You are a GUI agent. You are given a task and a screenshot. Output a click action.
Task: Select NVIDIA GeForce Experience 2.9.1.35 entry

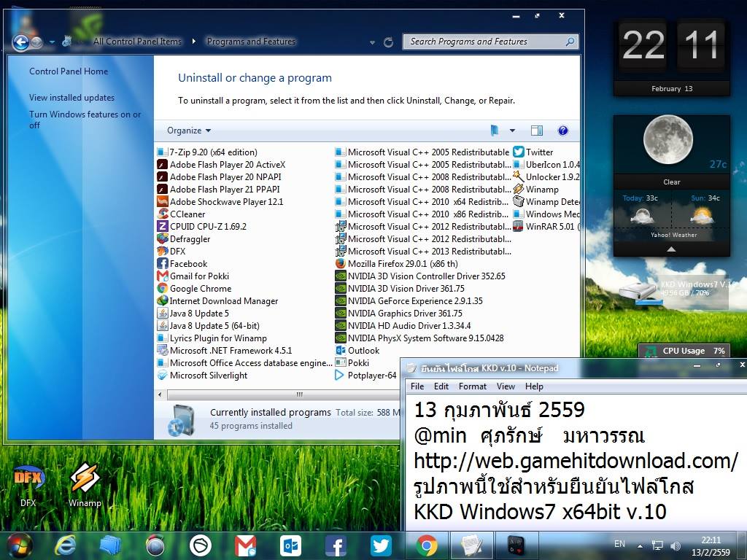pyautogui.click(x=409, y=300)
